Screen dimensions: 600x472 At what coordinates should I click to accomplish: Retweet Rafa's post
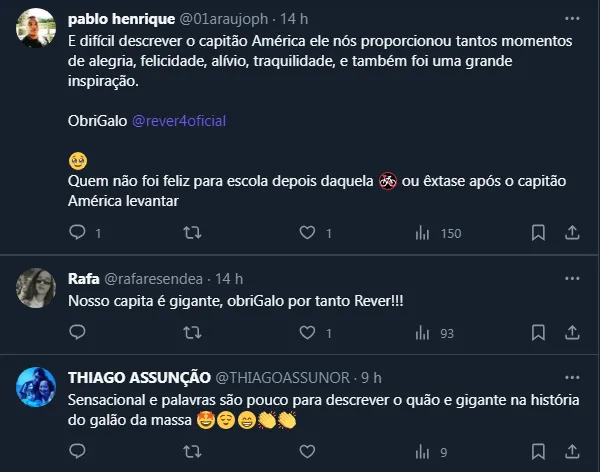pyautogui.click(x=194, y=333)
